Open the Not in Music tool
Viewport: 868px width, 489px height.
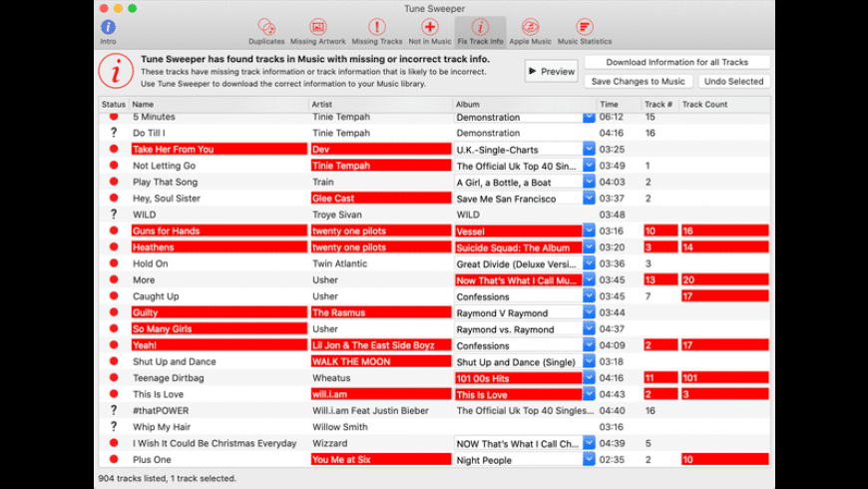pyautogui.click(x=430, y=31)
